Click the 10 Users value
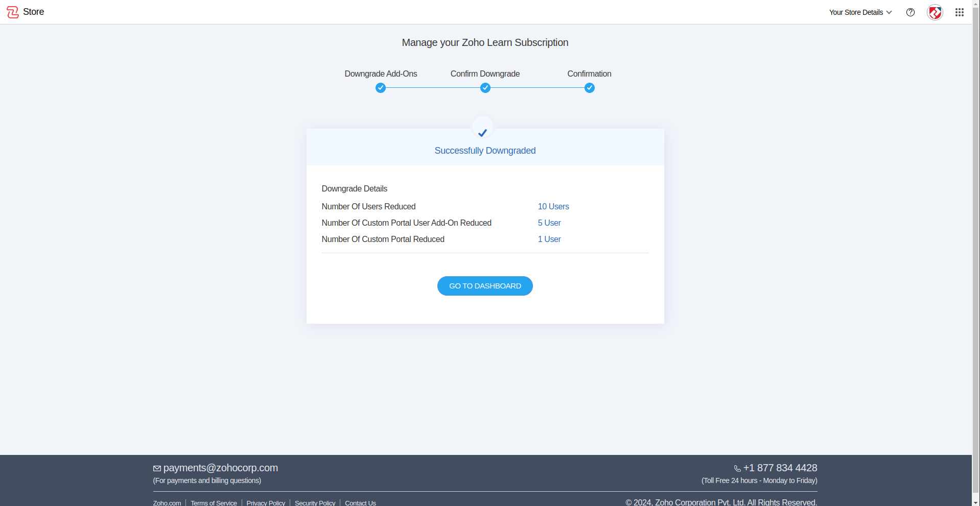The width and height of the screenshot is (980, 506). pyautogui.click(x=553, y=206)
